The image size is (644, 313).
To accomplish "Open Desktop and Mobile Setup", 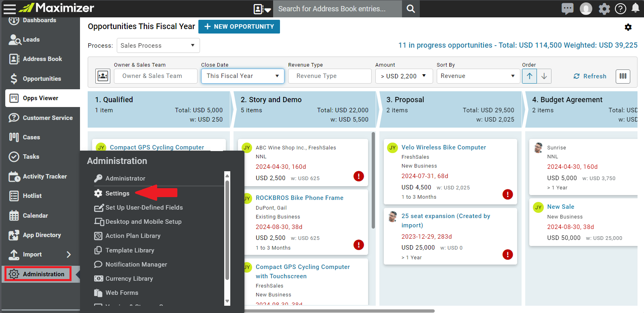I will pyautogui.click(x=143, y=222).
